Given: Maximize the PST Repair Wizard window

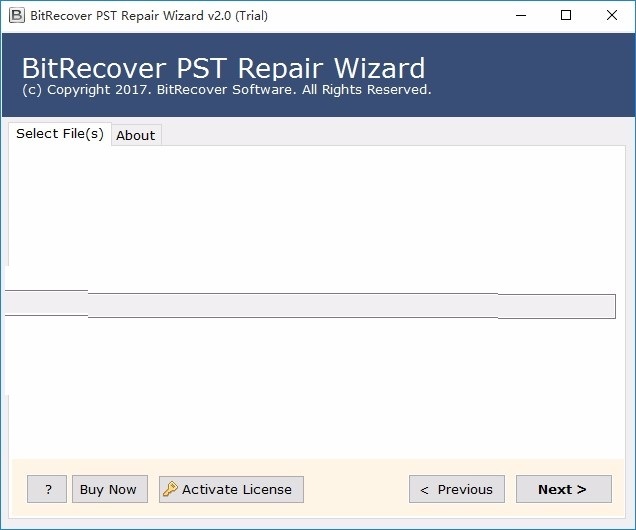Looking at the screenshot, I should coord(566,15).
